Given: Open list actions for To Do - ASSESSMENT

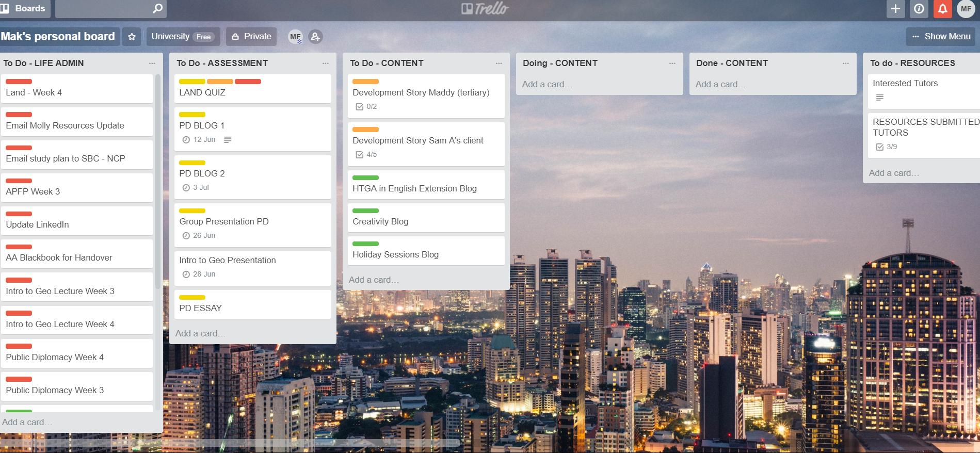Looking at the screenshot, I should [x=326, y=63].
